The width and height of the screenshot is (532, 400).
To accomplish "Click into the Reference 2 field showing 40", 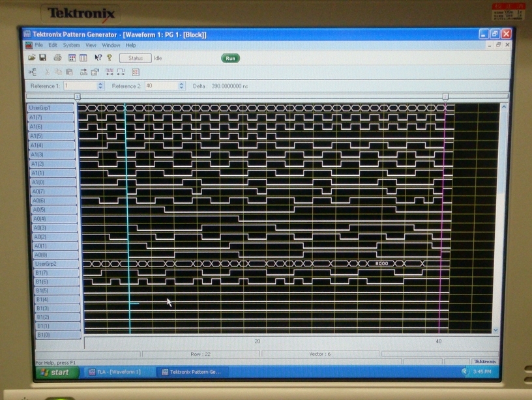I will click(x=162, y=86).
